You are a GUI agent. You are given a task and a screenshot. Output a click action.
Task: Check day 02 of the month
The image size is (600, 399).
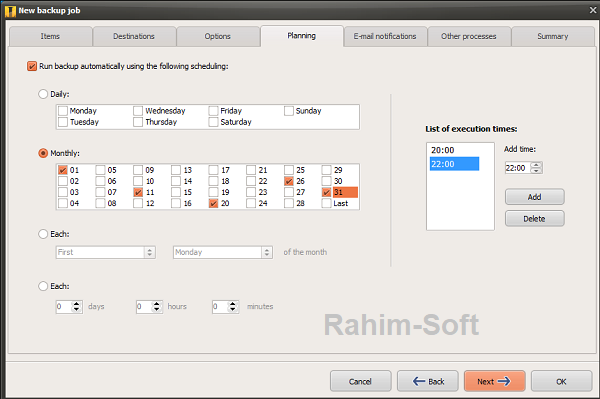pyautogui.click(x=63, y=181)
